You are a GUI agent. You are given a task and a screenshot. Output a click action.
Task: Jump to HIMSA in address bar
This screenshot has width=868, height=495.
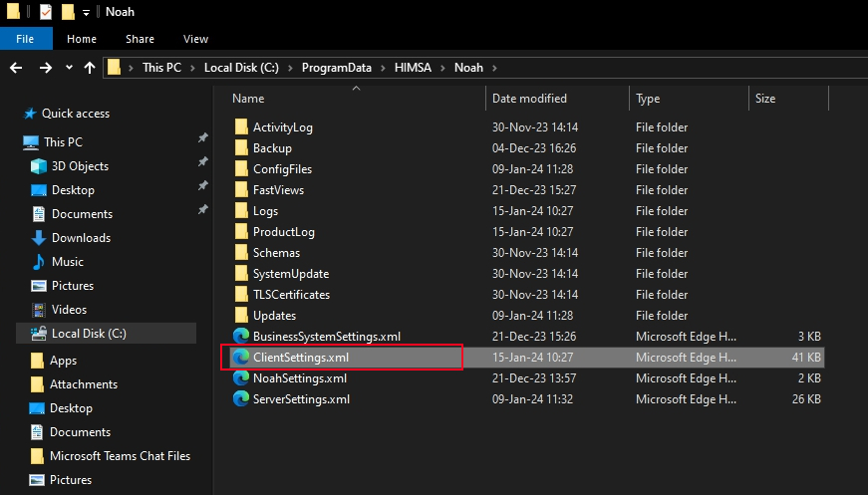(x=413, y=68)
